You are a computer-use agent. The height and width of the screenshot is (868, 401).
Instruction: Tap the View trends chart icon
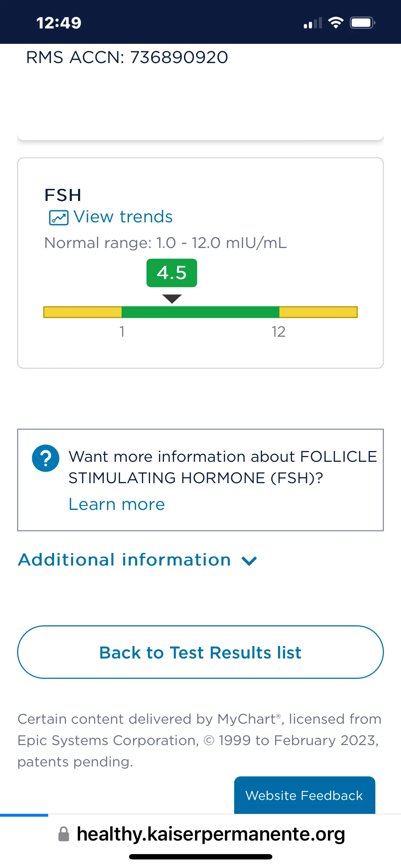point(58,217)
